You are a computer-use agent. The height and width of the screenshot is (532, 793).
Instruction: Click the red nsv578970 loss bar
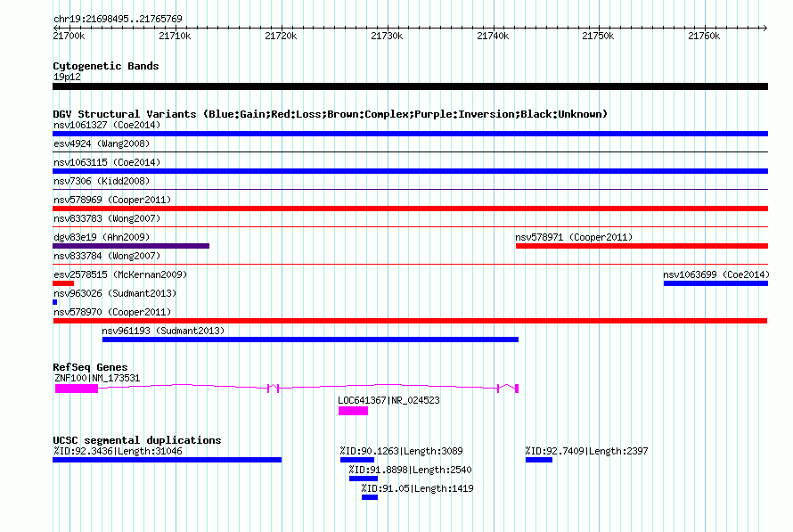point(410,321)
